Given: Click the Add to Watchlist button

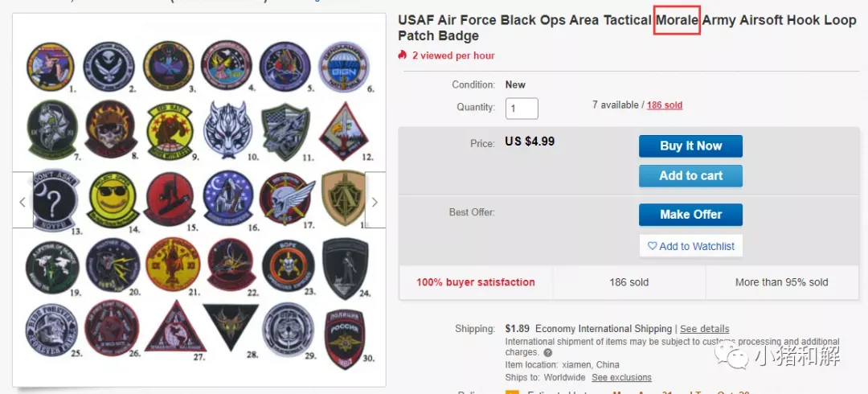Looking at the screenshot, I should point(690,246).
